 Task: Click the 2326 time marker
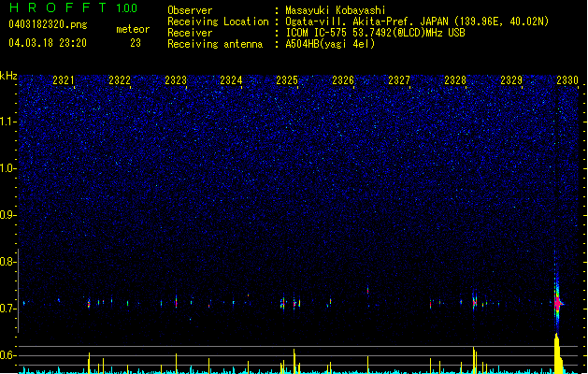click(x=343, y=79)
